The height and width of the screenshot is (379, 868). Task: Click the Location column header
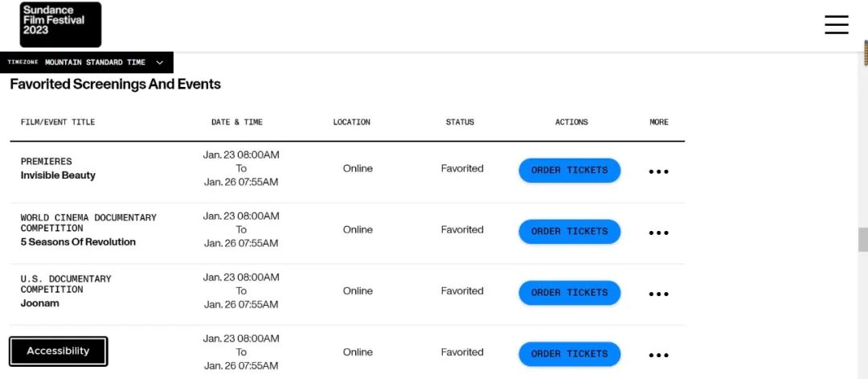tap(351, 122)
